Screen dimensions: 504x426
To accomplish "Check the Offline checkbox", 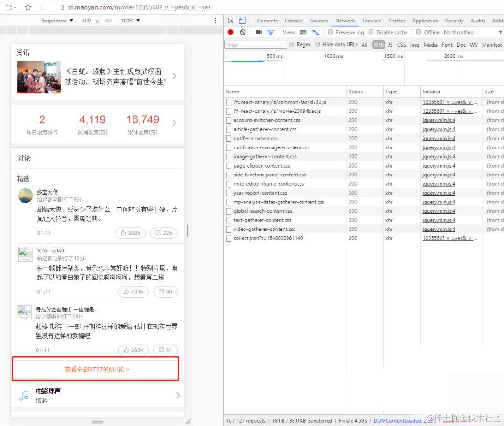I will point(419,32).
